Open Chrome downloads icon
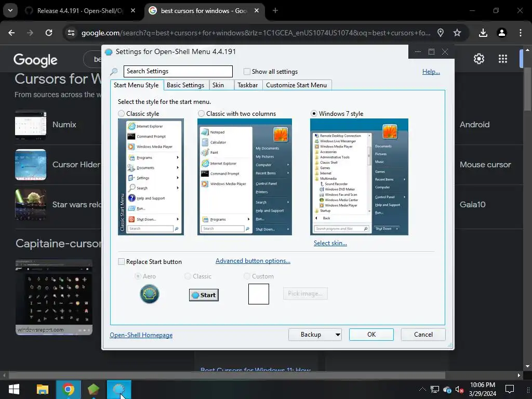Screen dimensions: 532x399 [x=483, y=33]
